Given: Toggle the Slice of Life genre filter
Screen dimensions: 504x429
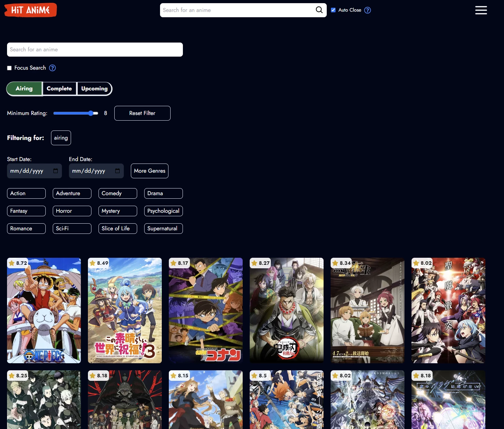Looking at the screenshot, I should [x=118, y=229].
